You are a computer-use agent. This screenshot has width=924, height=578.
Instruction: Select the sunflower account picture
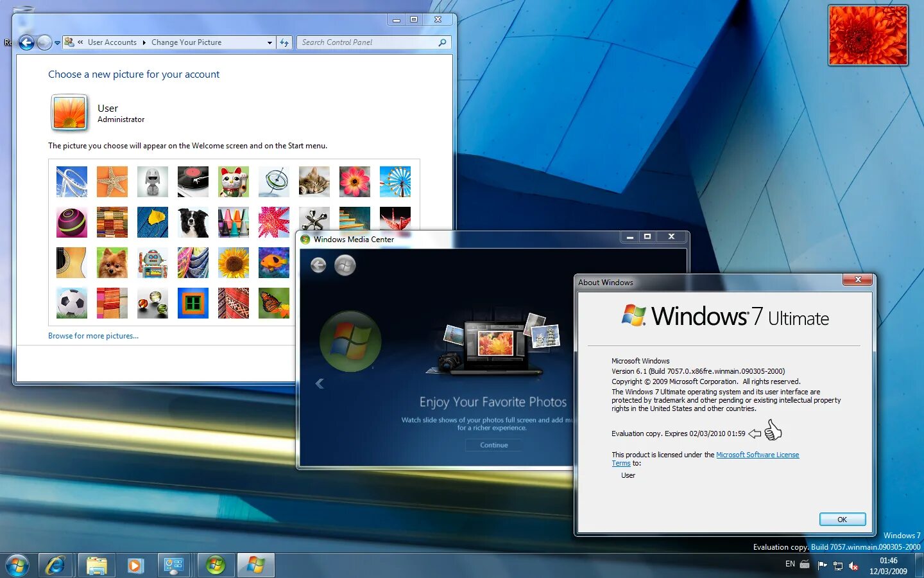pos(233,263)
